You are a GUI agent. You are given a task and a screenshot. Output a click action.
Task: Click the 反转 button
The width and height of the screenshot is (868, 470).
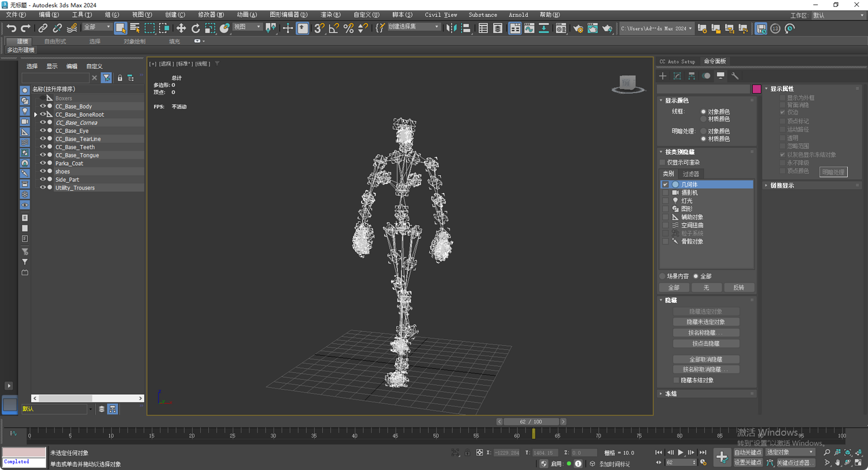(739, 287)
